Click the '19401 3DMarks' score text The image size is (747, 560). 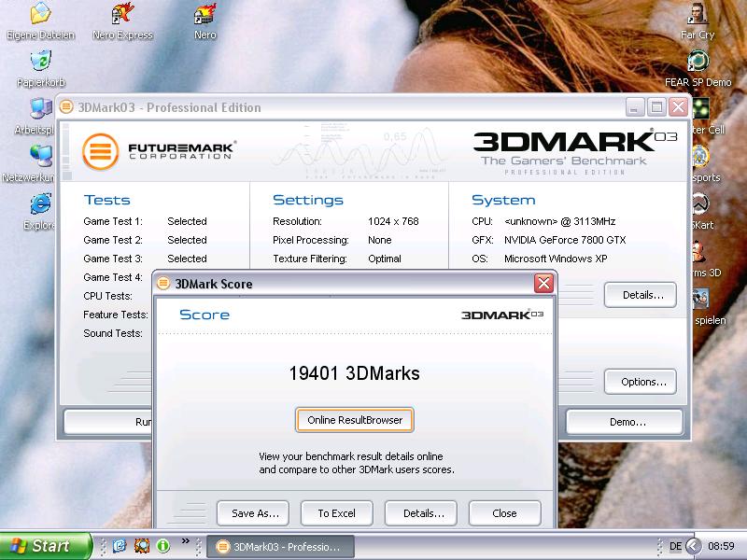coord(355,373)
